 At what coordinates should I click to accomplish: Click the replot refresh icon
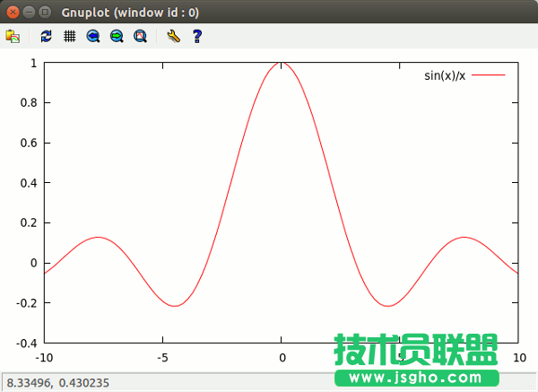coord(47,36)
